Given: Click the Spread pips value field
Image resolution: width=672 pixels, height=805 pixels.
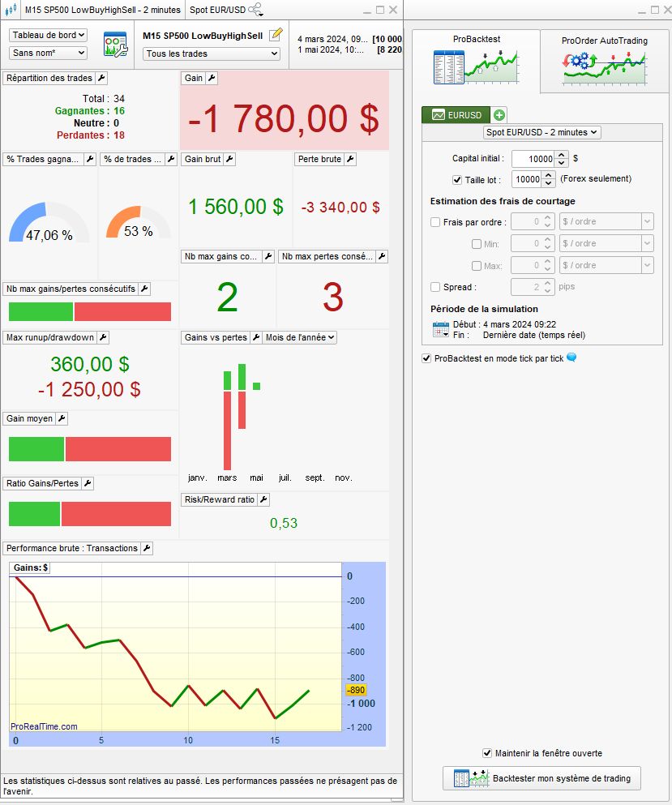Looking at the screenshot, I should 527,287.
